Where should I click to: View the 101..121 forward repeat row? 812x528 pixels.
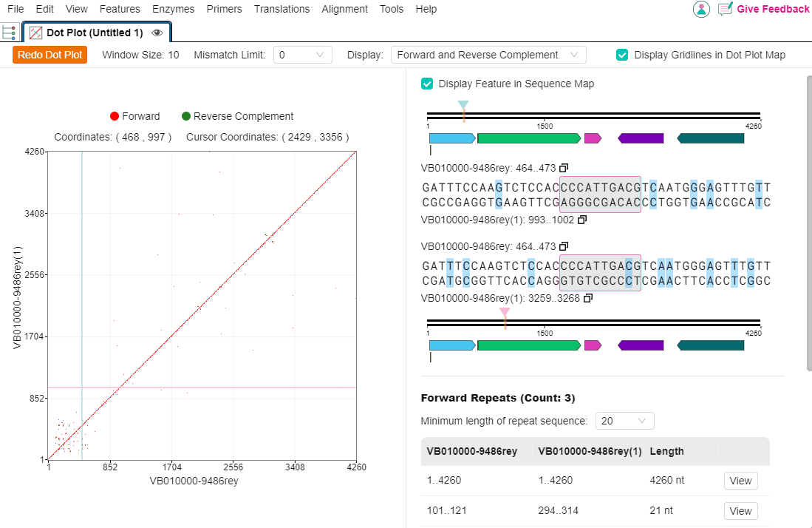(x=740, y=511)
